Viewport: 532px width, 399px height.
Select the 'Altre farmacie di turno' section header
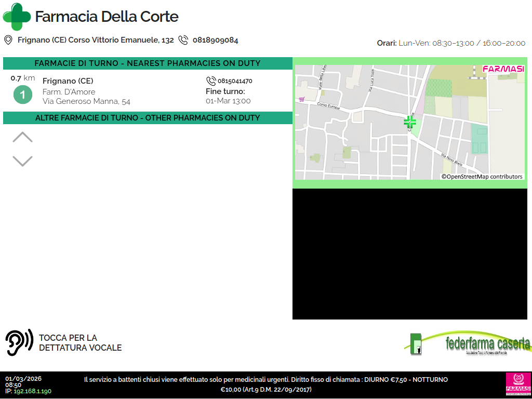[148, 118]
